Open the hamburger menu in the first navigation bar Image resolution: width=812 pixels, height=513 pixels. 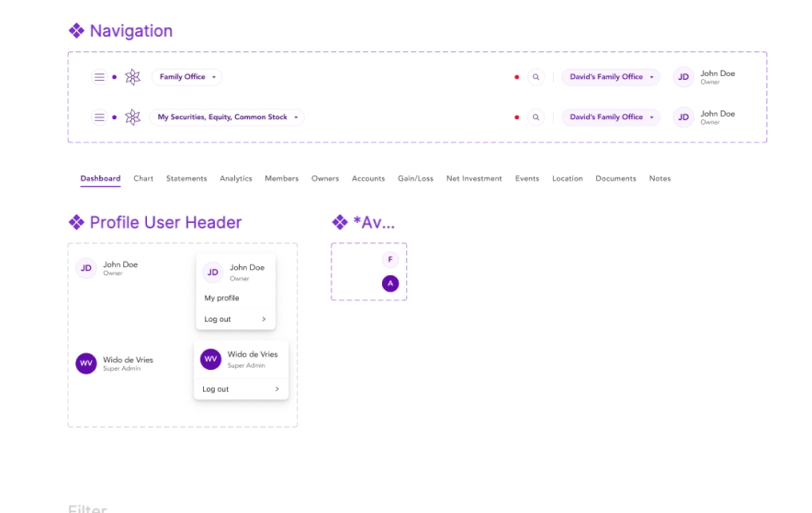99,77
